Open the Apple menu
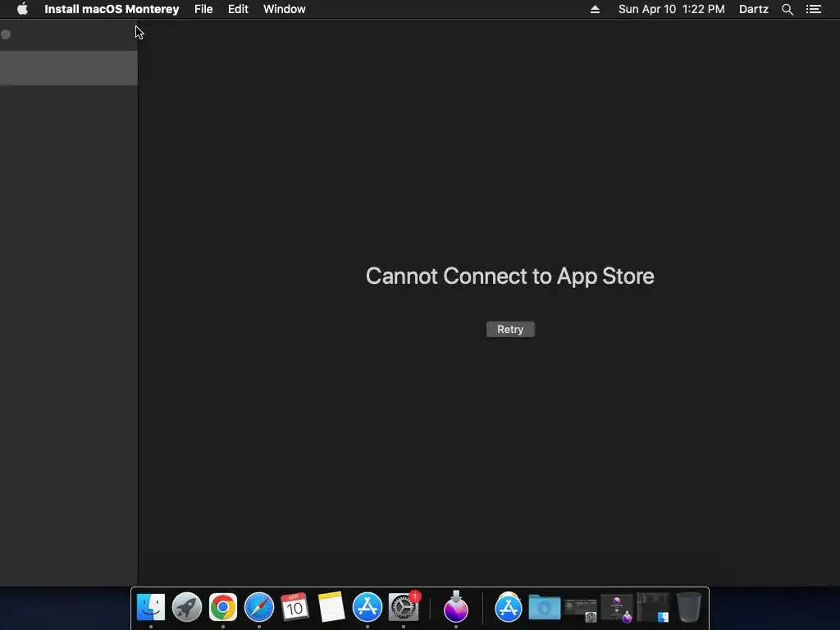 tap(22, 9)
